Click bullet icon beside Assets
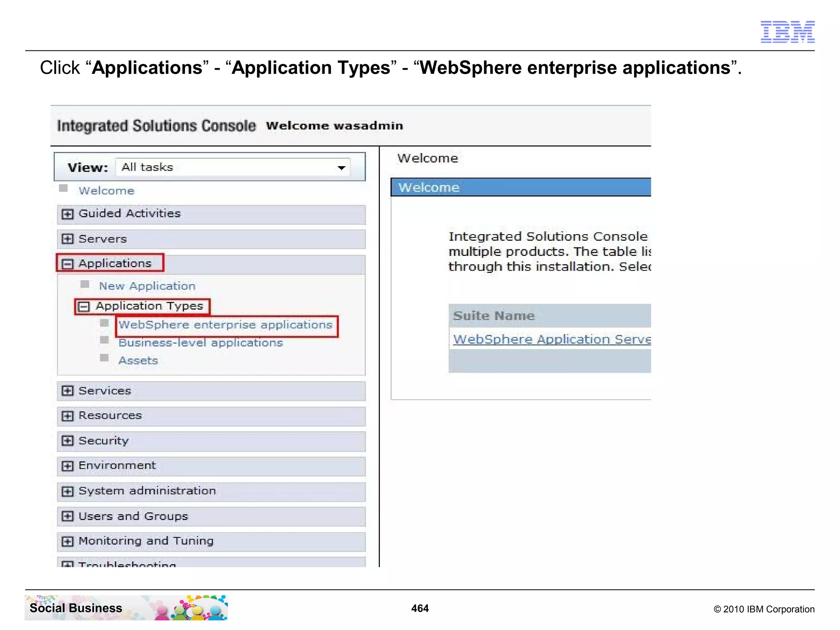 pos(105,358)
